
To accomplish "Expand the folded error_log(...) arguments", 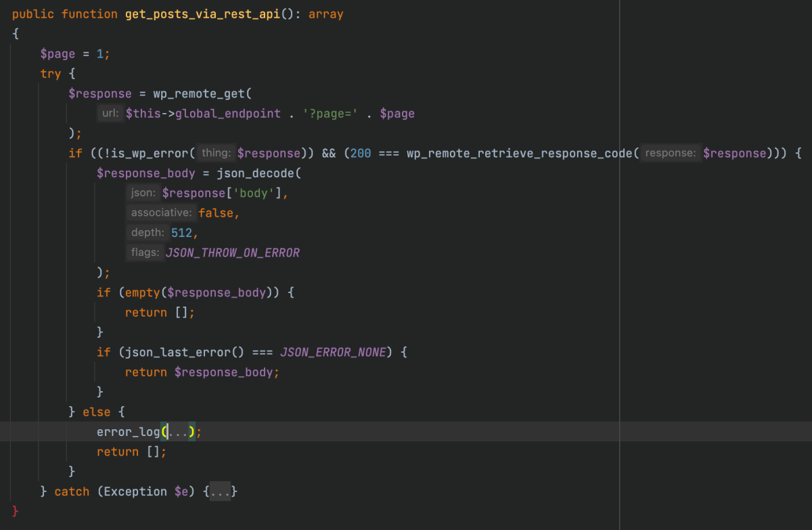I will coord(178,432).
